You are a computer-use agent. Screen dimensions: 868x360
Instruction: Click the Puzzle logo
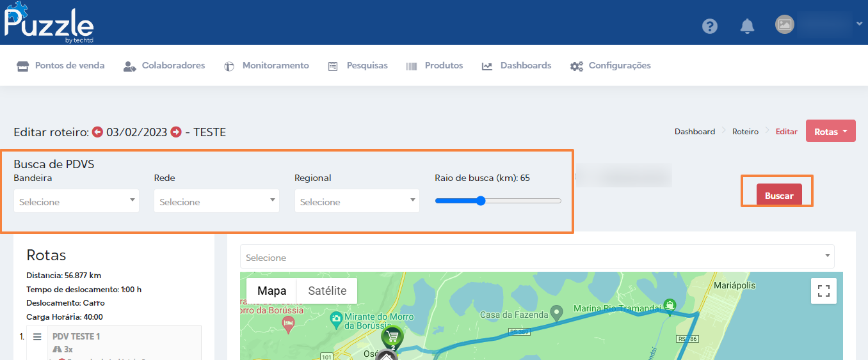click(49, 22)
